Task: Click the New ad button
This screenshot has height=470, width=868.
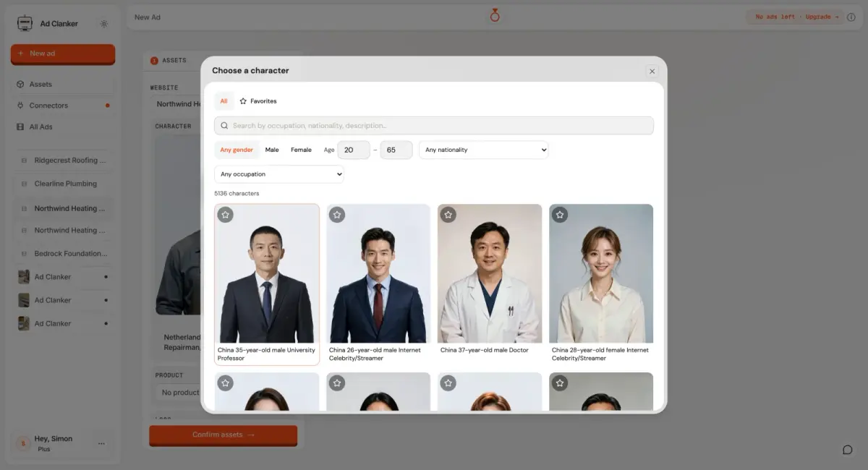Action: [x=63, y=54]
